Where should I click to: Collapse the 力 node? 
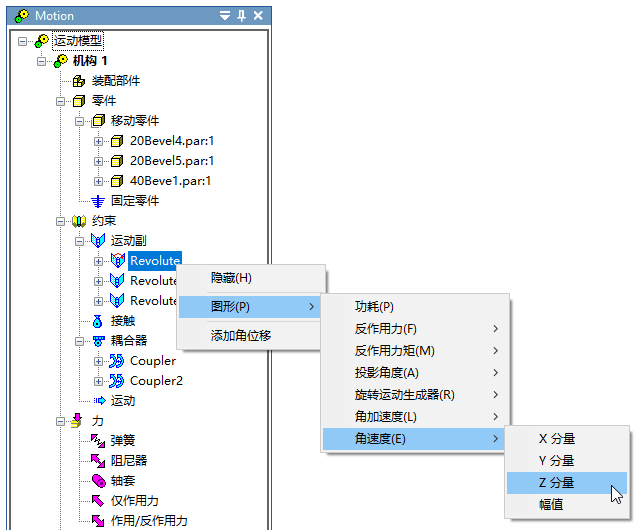pyautogui.click(x=61, y=421)
